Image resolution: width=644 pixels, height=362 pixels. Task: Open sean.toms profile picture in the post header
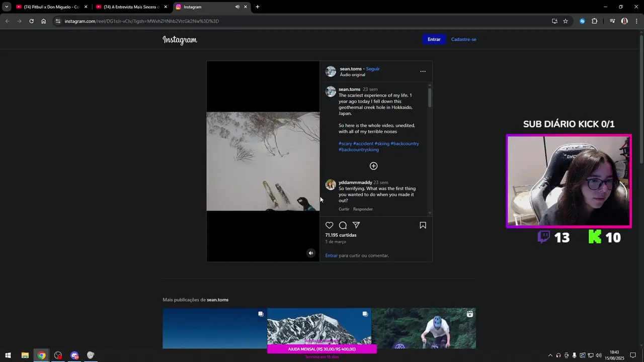[x=331, y=71]
